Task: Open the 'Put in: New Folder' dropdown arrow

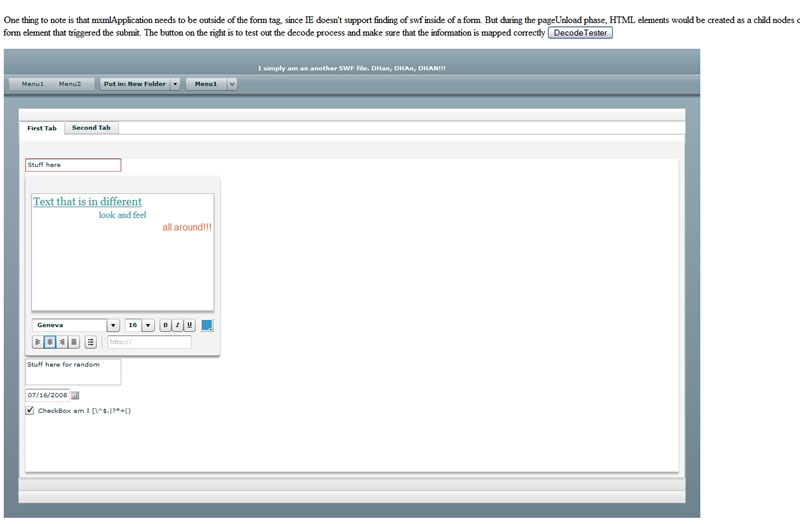Action: pos(176,84)
